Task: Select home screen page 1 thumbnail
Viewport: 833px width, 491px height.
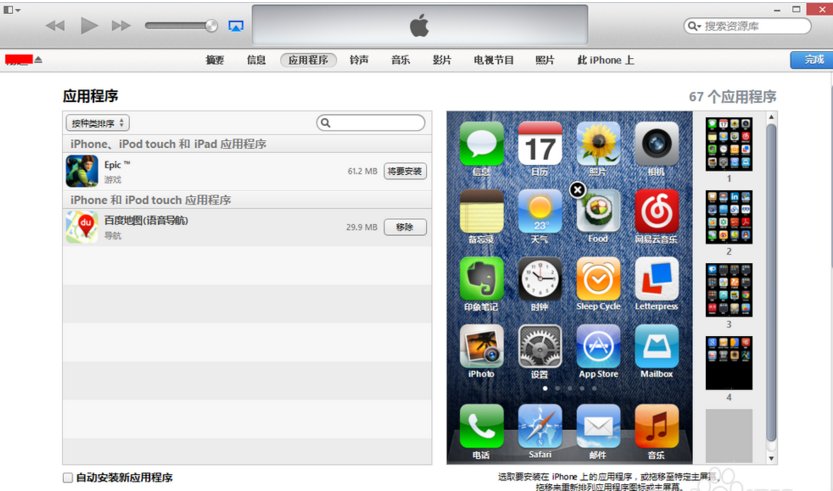Action: click(729, 144)
